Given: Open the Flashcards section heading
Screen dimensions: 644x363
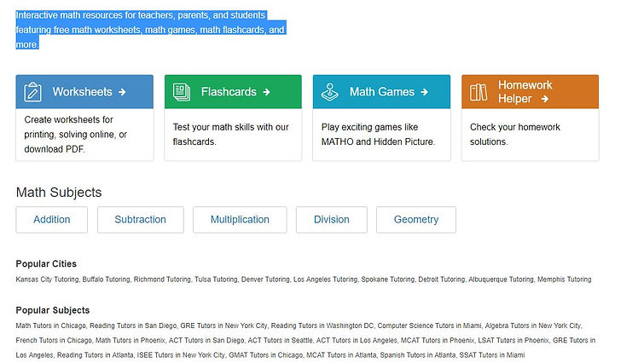Looking at the screenshot, I should coord(229,91).
